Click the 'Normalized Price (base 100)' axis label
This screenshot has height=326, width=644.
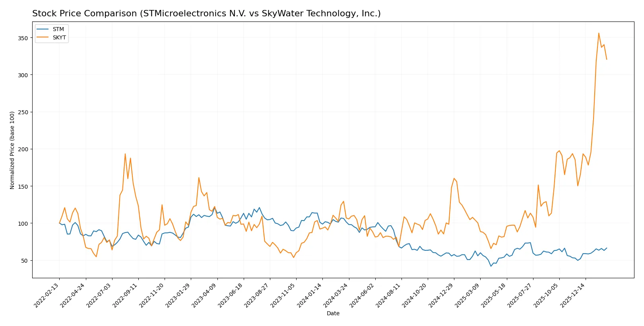tap(12, 150)
